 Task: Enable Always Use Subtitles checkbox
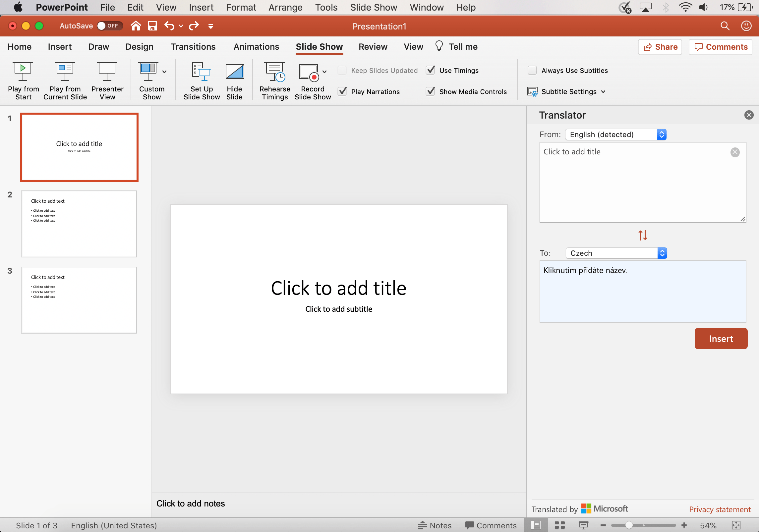pos(532,70)
